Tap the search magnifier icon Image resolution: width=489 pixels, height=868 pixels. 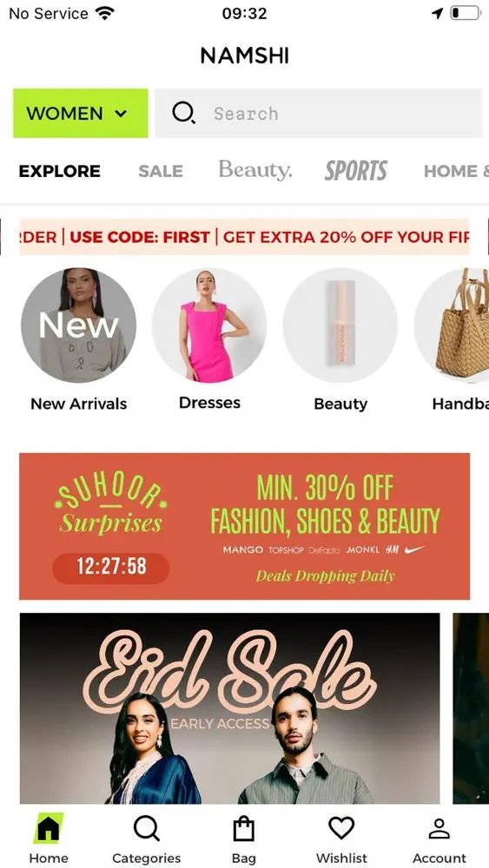[183, 113]
